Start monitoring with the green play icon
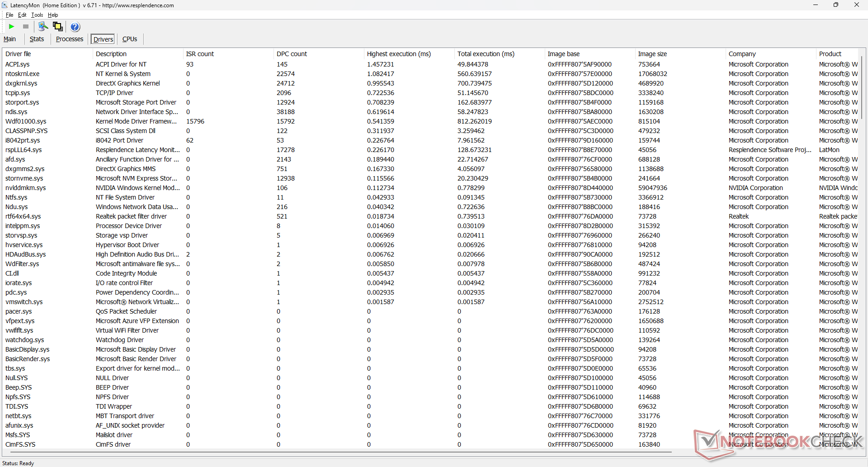 [x=12, y=27]
